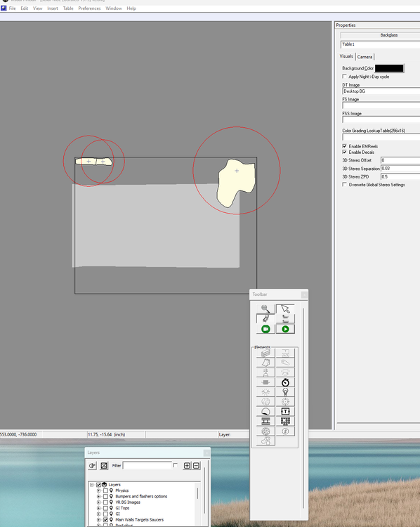Screen dimensions: 420x527
Task: Check the Bumpers and flashers options checkbox
Action: (105, 496)
